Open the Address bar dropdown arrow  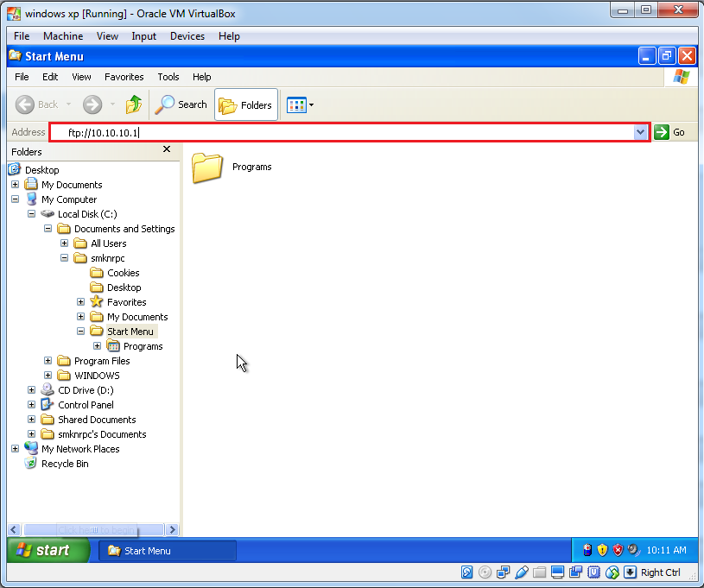[642, 132]
